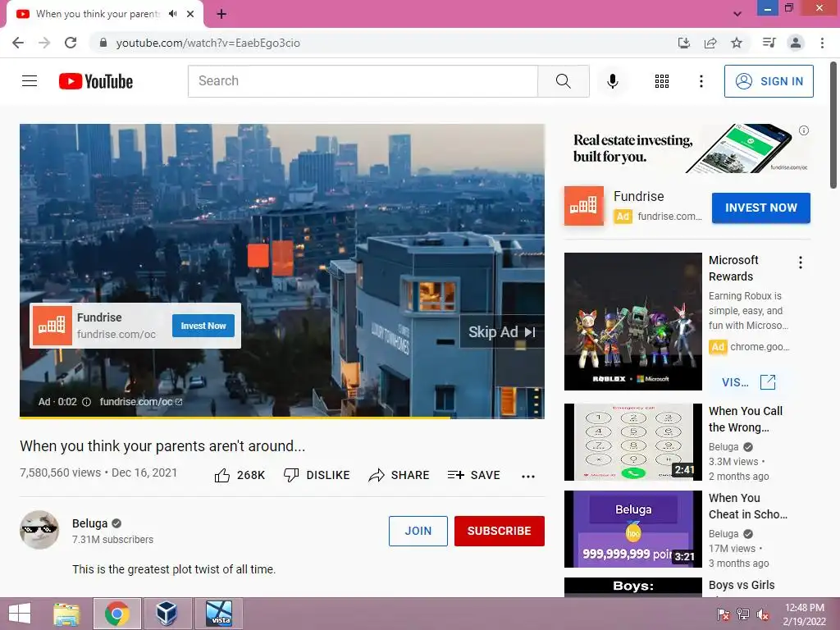Open more options for Microsoft Rewards ad
Viewport: 840px width, 630px height.
(801, 262)
